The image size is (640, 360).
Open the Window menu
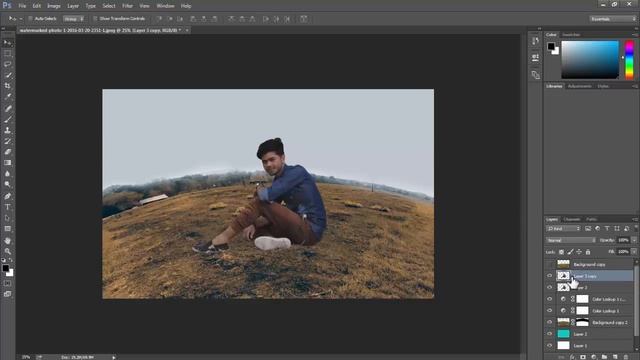pos(165,6)
